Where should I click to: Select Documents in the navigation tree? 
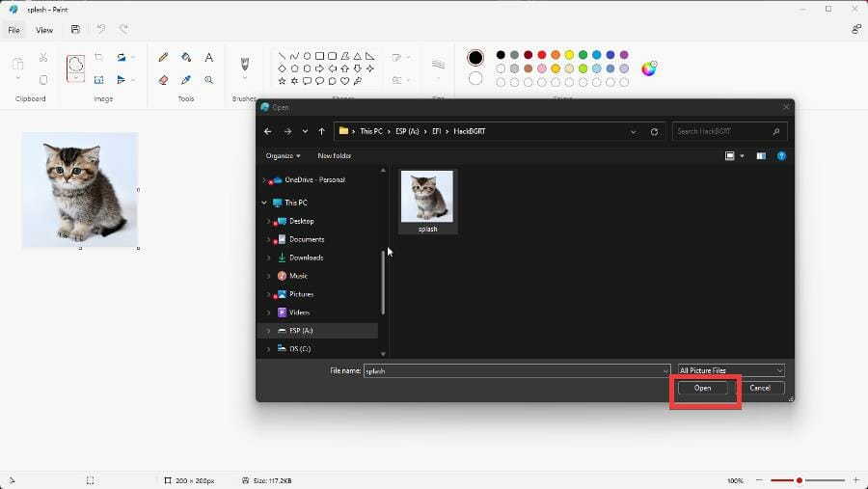[307, 239]
